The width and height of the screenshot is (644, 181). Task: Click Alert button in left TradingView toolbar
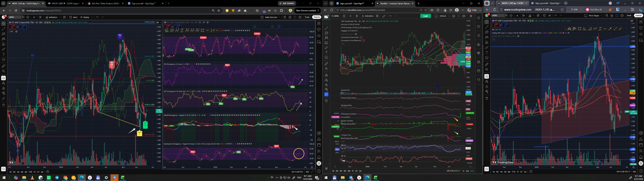click(73, 17)
